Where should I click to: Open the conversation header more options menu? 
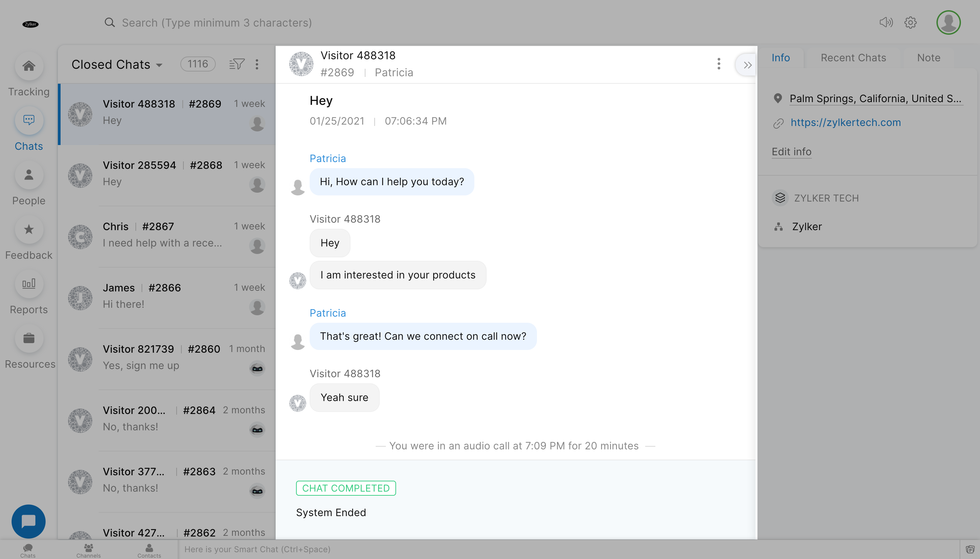718,64
